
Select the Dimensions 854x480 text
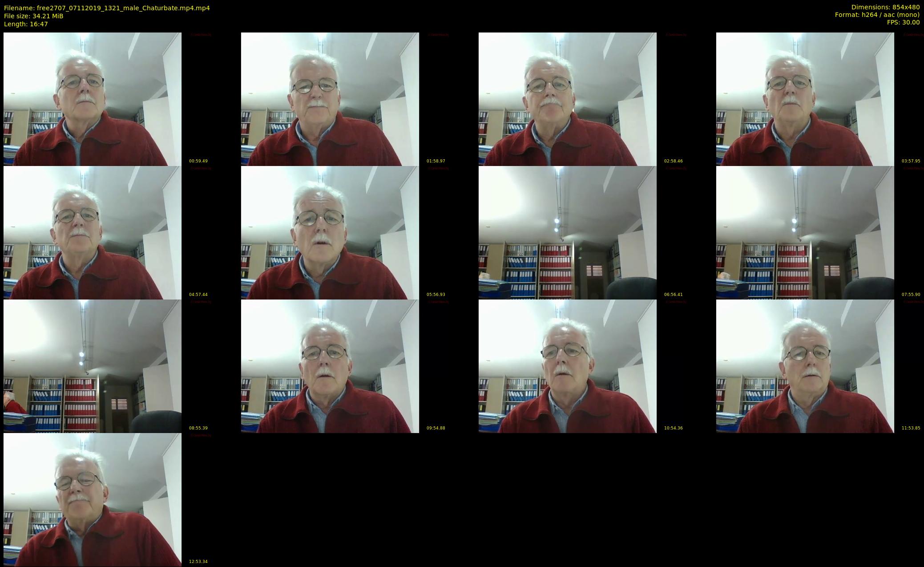[x=885, y=7]
